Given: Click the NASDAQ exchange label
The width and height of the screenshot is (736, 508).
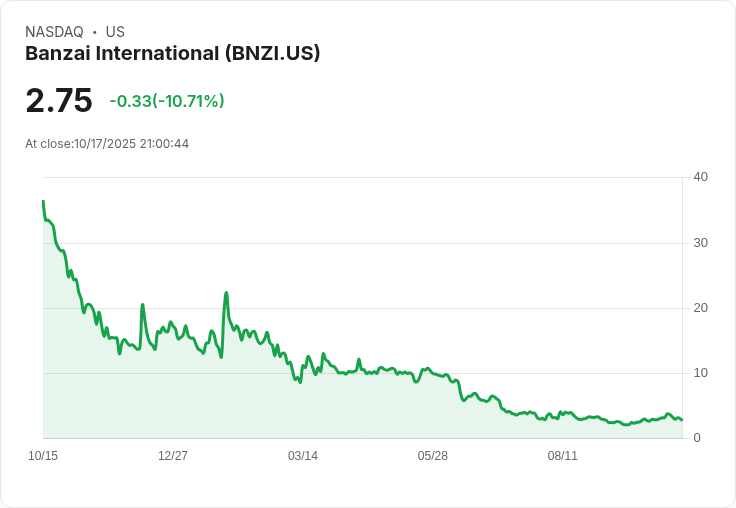Looking at the screenshot, I should [54, 32].
